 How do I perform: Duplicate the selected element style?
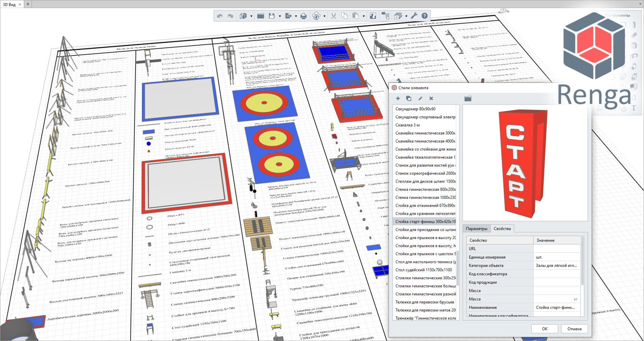409,99
